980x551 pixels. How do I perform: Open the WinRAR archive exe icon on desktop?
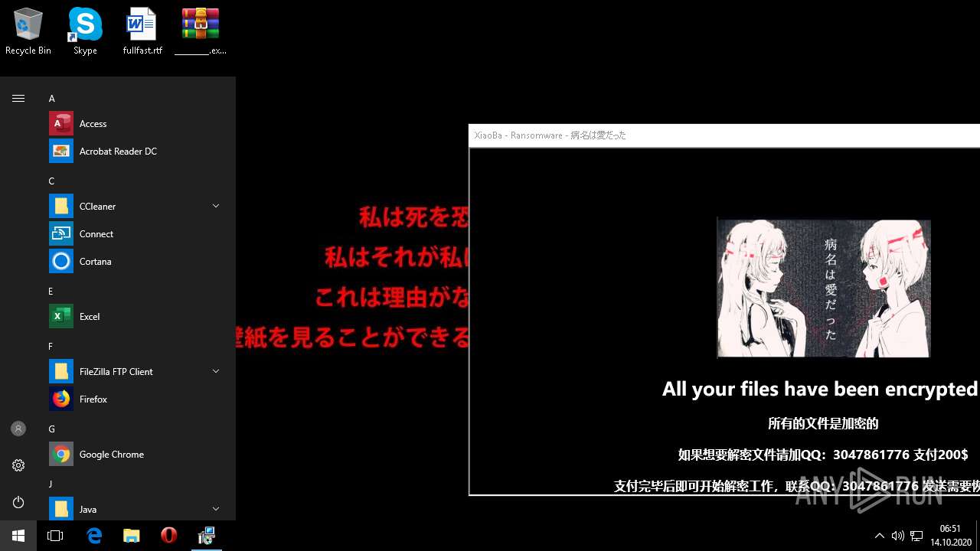click(201, 31)
